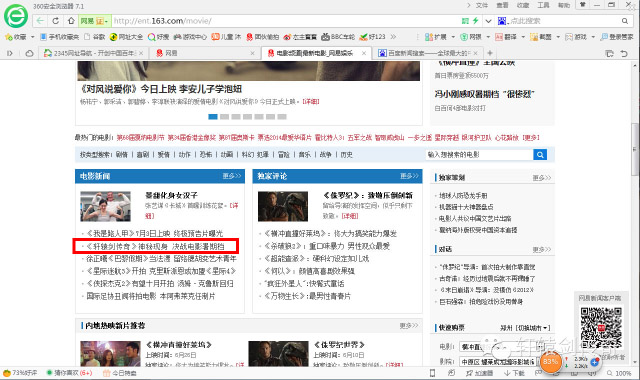The height and width of the screenshot is (380, 640).
Task: Click the browser back arrow button
Action: 40,21
